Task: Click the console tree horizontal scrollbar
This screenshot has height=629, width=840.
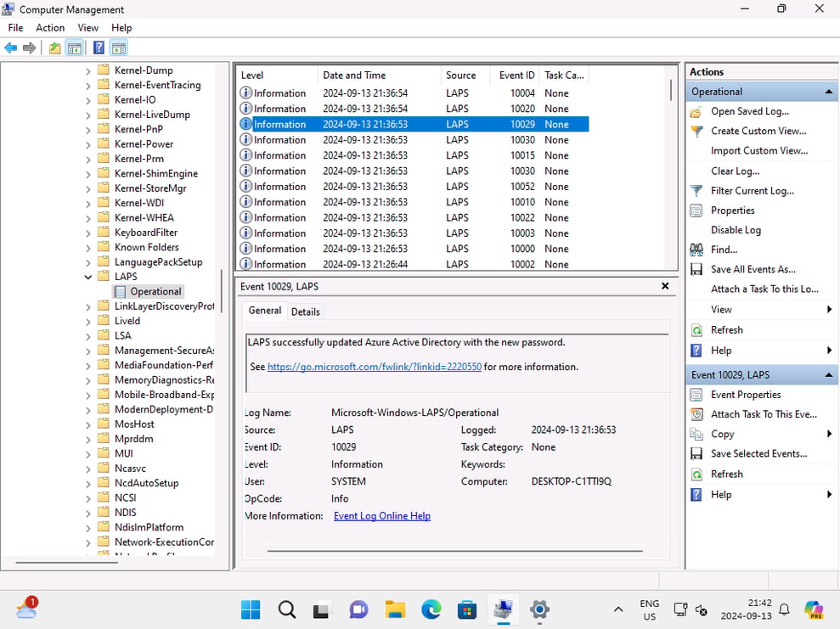Action: 66,563
